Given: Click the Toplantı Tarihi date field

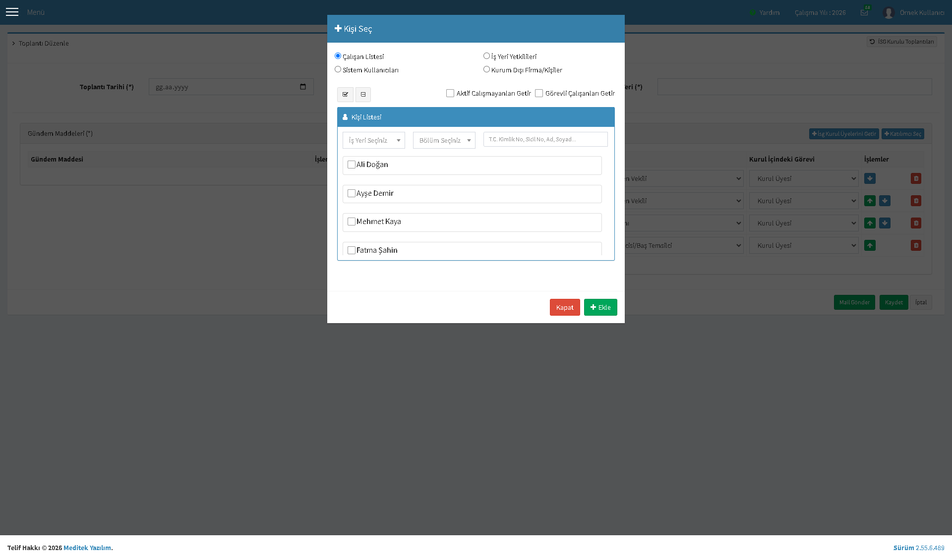Looking at the screenshot, I should click(x=231, y=87).
